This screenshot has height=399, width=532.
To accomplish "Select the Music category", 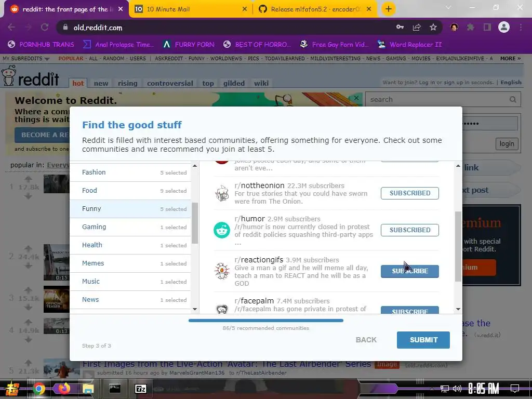I will pyautogui.click(x=130, y=282).
